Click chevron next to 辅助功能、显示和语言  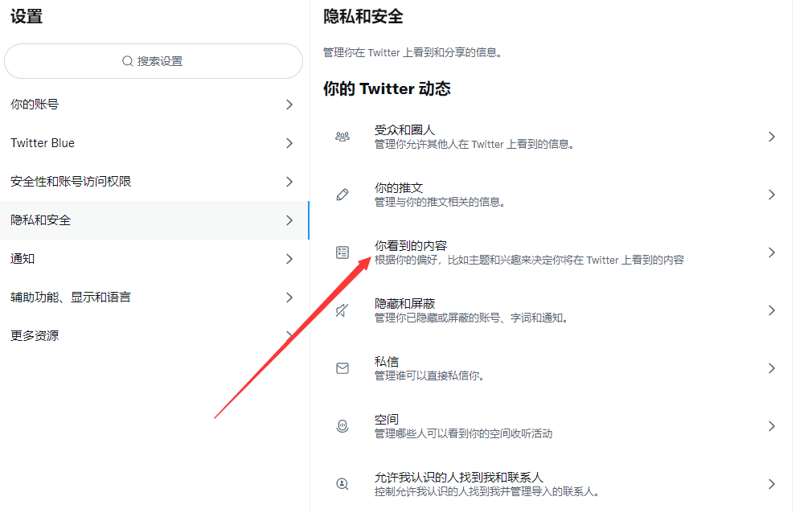(x=289, y=298)
